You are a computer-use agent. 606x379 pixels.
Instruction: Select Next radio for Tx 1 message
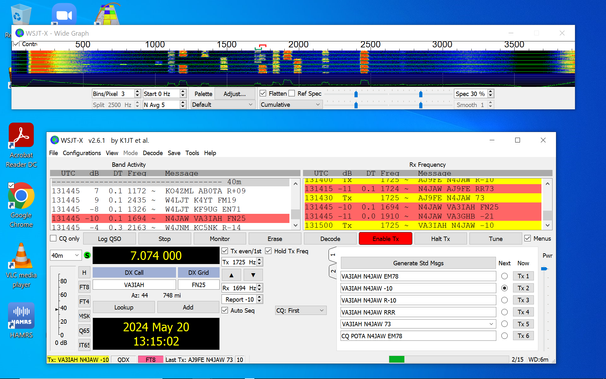click(x=504, y=276)
